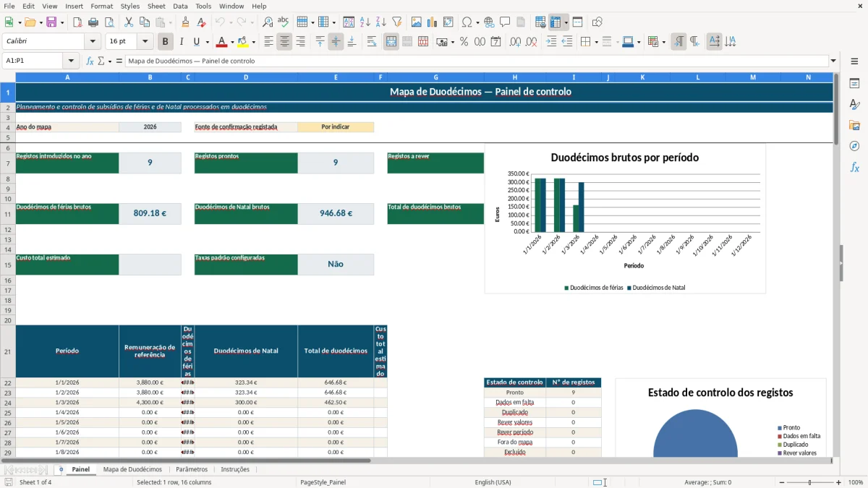Screen dimensions: 868x488
Task: Sort ascending
Action: pos(365,22)
